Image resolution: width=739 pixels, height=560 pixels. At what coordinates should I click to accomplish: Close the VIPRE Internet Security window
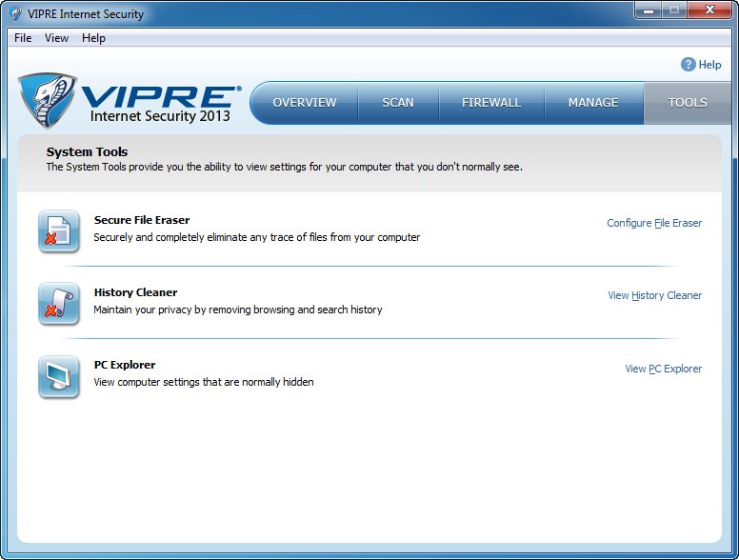(x=709, y=10)
